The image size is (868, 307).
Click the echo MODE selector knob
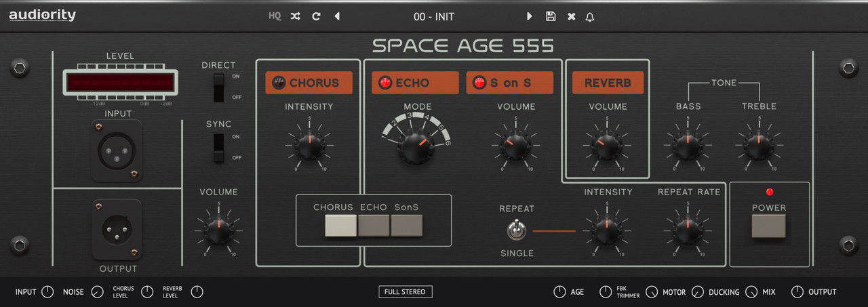tap(415, 145)
